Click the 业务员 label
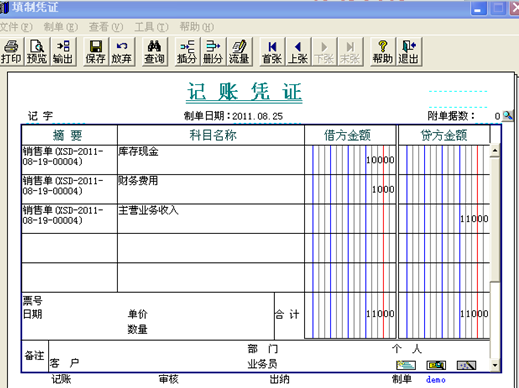Screen dimensions: 519x388 point(262,364)
